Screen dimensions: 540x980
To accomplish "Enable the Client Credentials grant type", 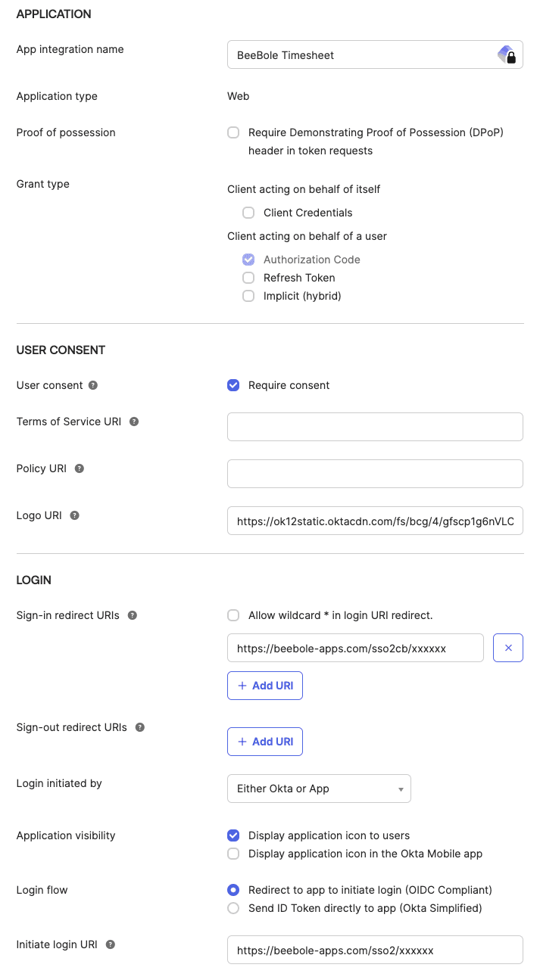I will click(248, 213).
